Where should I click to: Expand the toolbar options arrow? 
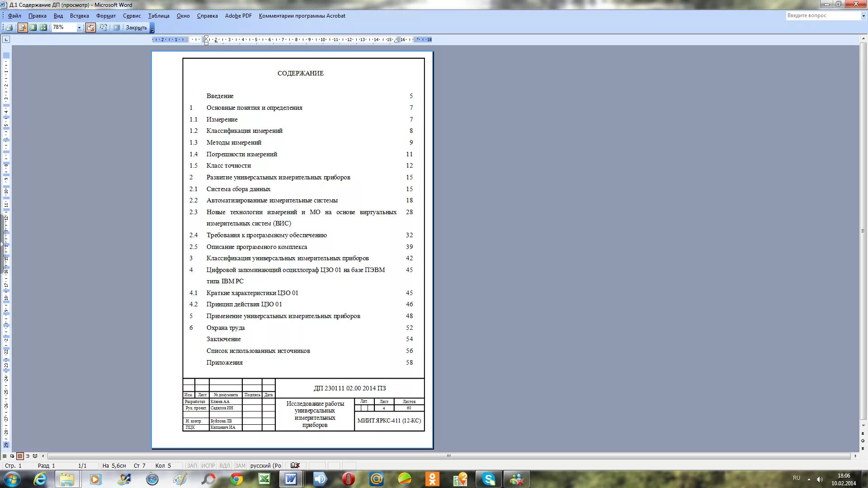[x=152, y=28]
